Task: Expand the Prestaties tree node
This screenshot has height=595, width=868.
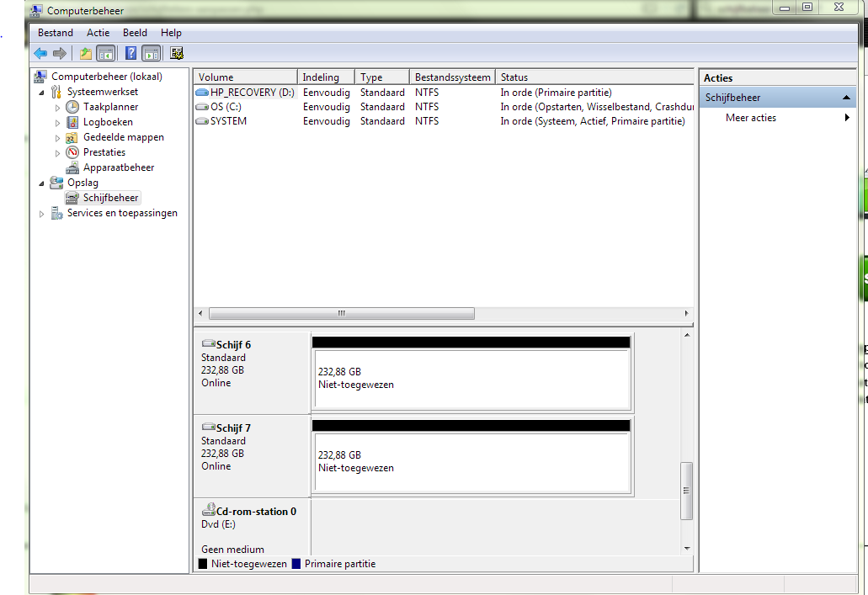Action: coord(57,153)
